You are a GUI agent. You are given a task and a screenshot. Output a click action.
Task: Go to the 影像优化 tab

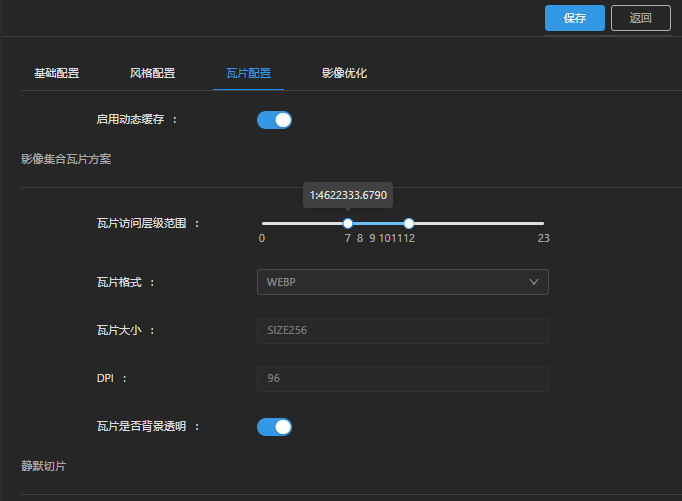(x=344, y=73)
